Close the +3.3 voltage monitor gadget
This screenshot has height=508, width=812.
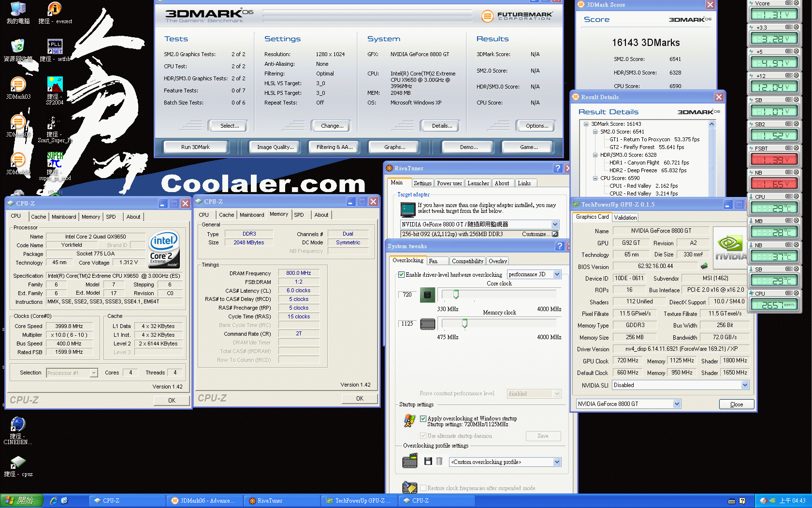pos(796,27)
